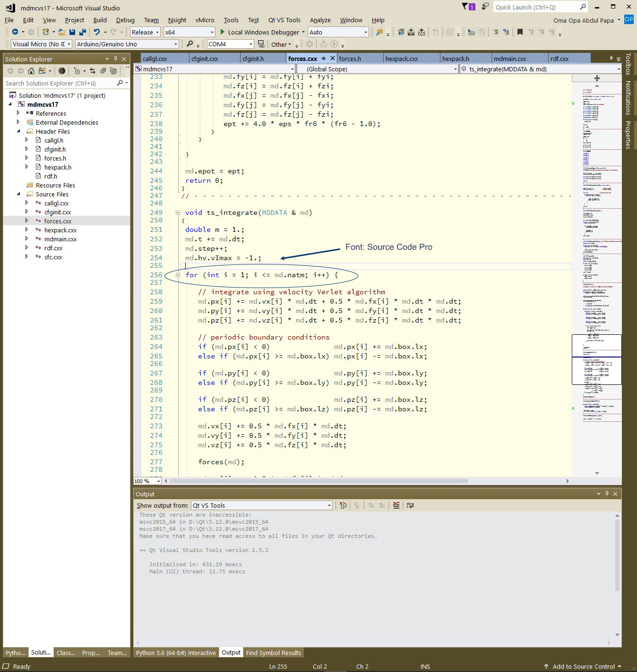Click the feedback person icon

(485, 7)
